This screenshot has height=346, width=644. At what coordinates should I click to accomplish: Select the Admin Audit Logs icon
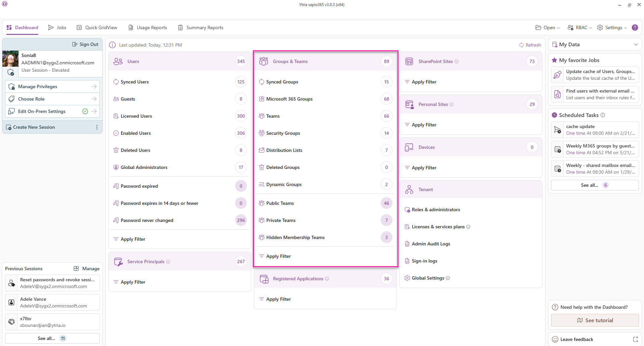pyautogui.click(x=407, y=244)
